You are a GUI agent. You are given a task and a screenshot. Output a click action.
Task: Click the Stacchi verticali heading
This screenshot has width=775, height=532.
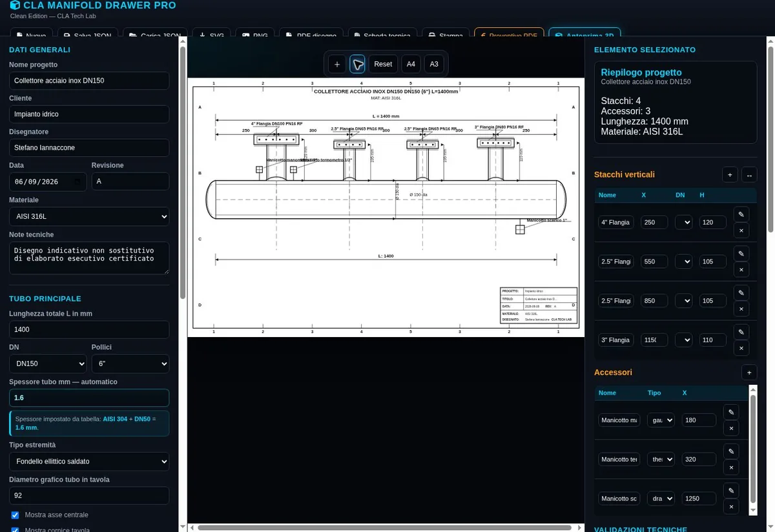(x=625, y=174)
